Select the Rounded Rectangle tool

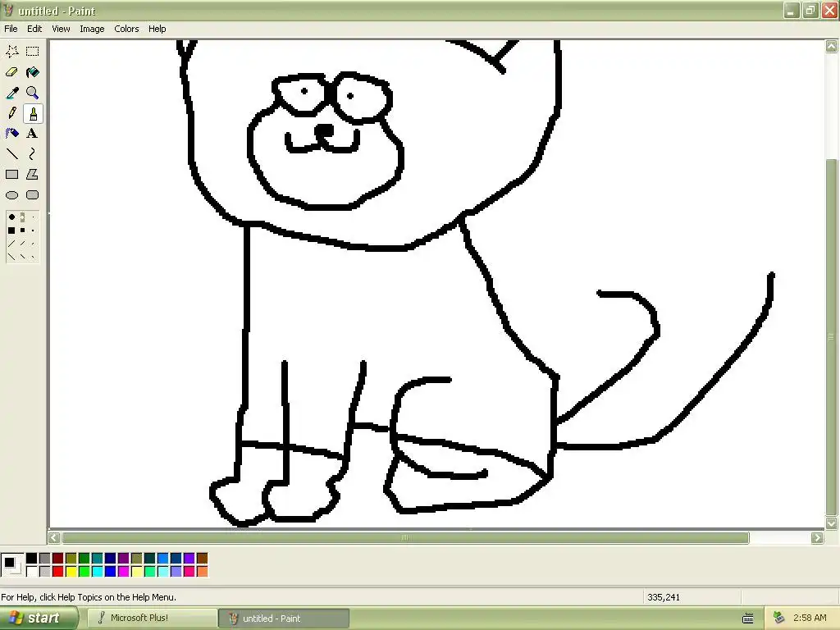click(33, 195)
